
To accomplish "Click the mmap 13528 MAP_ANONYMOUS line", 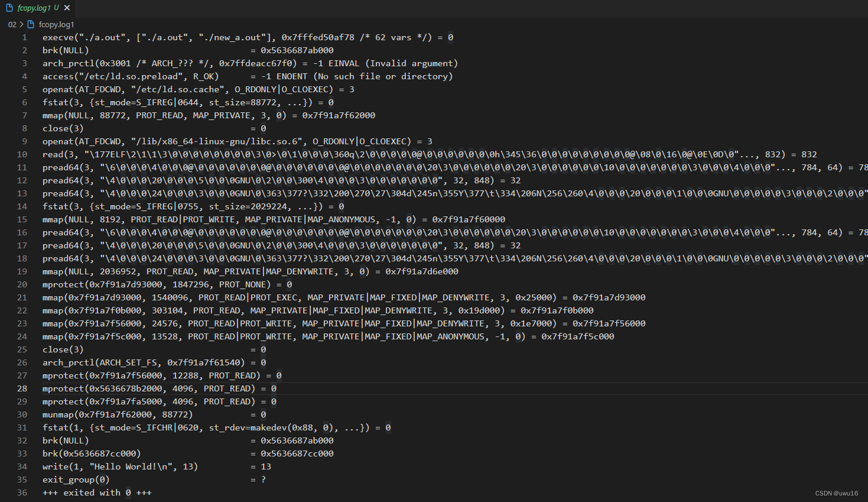I will [x=329, y=336].
